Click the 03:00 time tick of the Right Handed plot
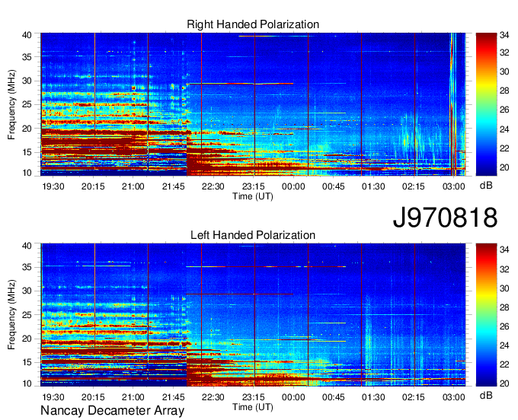Viewport: 518px width, 420px height. pyautogui.click(x=453, y=186)
